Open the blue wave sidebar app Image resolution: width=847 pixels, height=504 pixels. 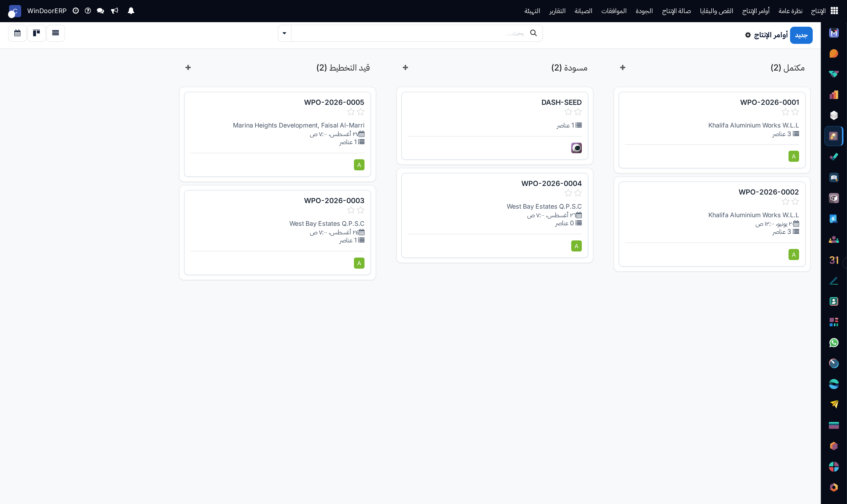[834, 384]
